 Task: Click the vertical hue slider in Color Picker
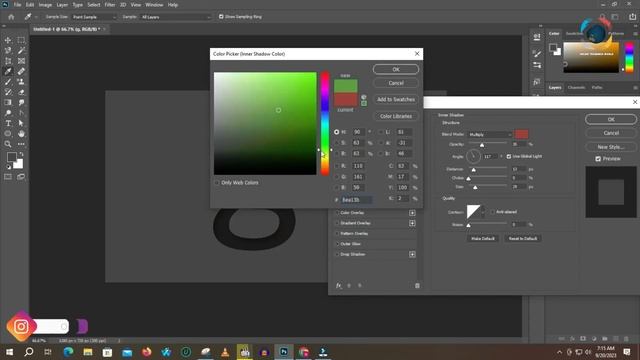pos(325,124)
